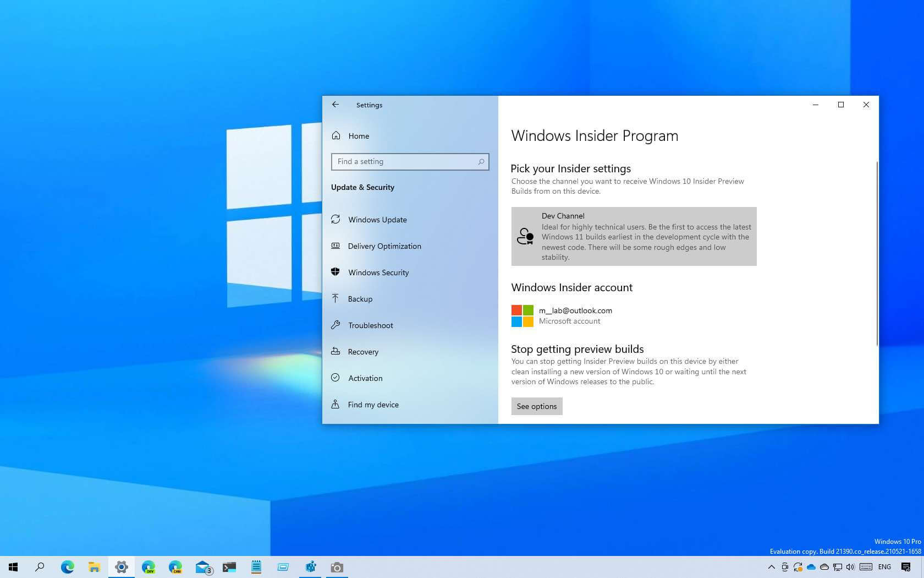Click the back arrow in Settings
Image resolution: width=924 pixels, height=578 pixels.
[335, 105]
